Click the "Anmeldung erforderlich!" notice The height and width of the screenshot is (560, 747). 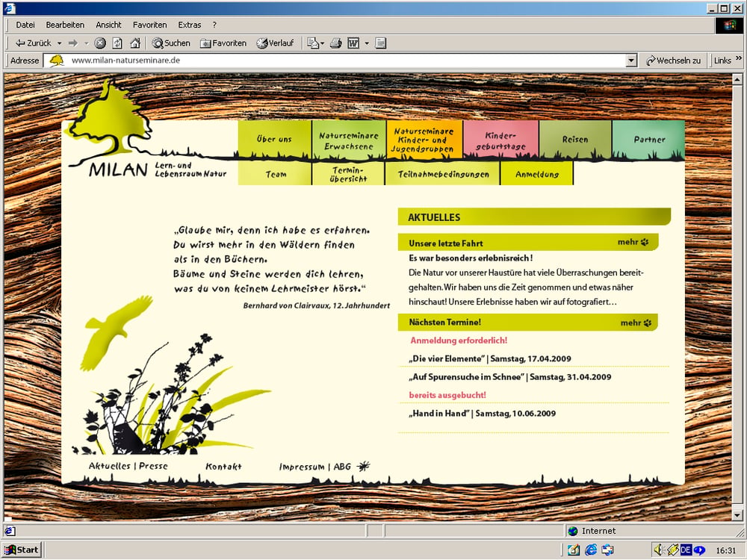click(x=459, y=340)
